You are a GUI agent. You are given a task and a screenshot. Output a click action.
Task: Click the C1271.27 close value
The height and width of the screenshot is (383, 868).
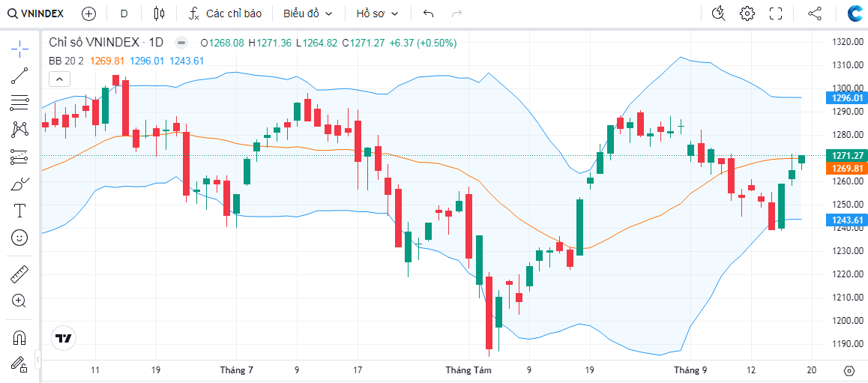tap(363, 43)
